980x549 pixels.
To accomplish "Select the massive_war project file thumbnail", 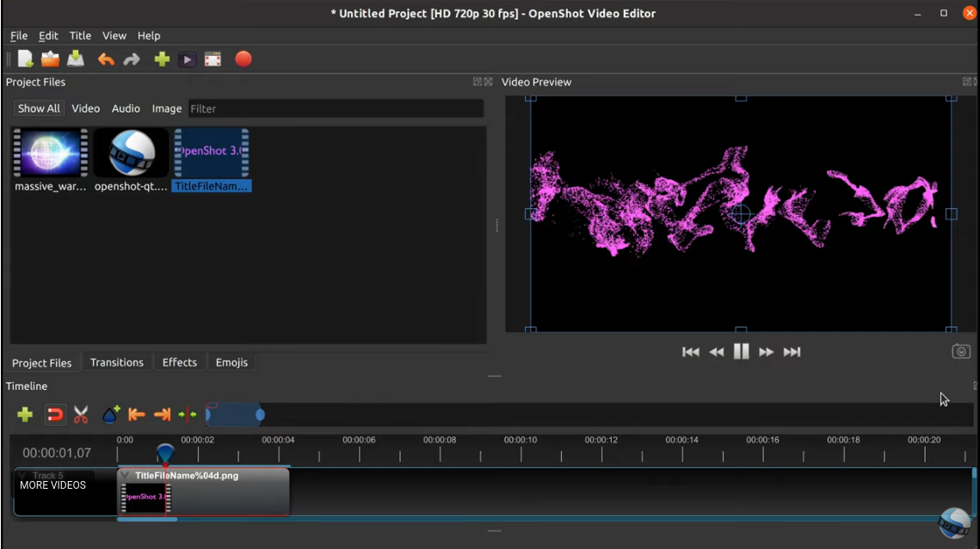I will click(51, 153).
